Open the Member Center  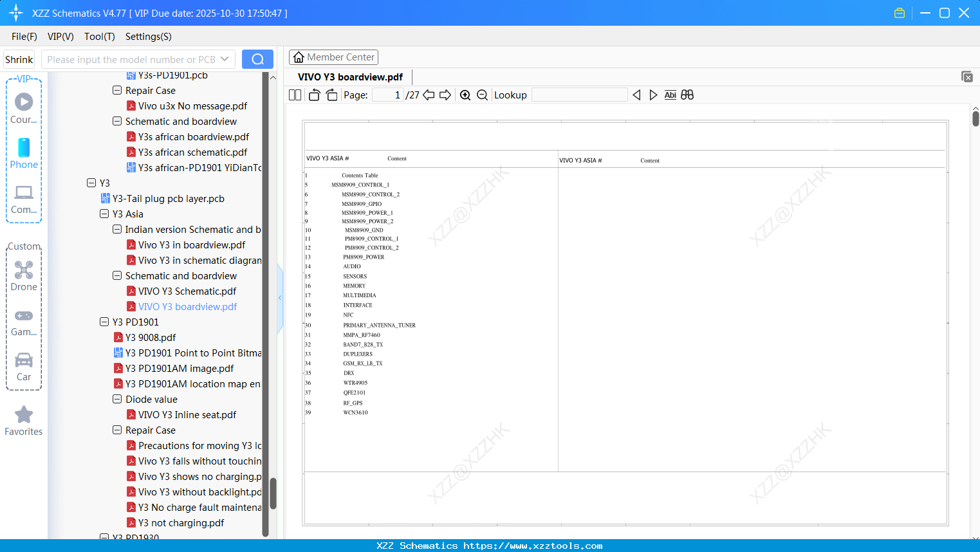(333, 57)
